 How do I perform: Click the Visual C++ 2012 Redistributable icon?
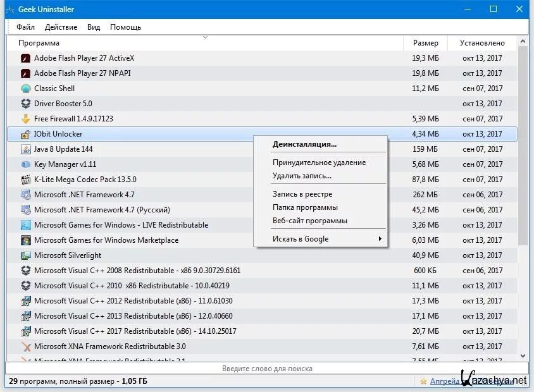tap(25, 301)
